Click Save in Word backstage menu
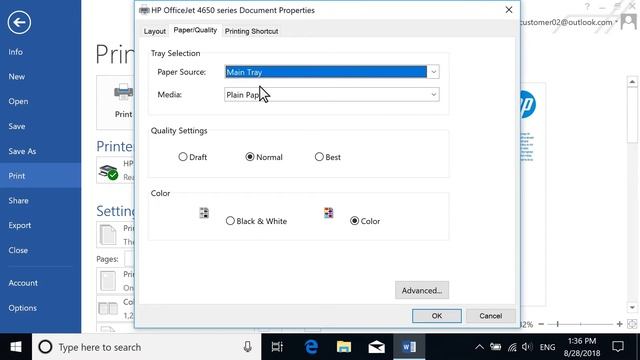 pyautogui.click(x=17, y=126)
